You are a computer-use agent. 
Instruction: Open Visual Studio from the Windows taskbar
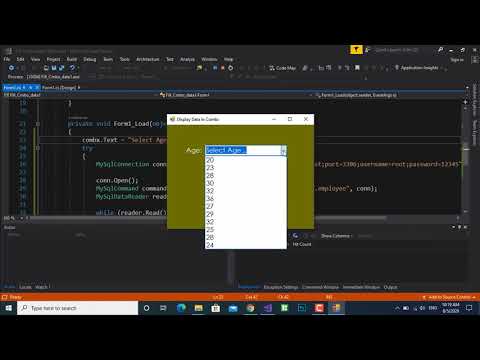268,308
